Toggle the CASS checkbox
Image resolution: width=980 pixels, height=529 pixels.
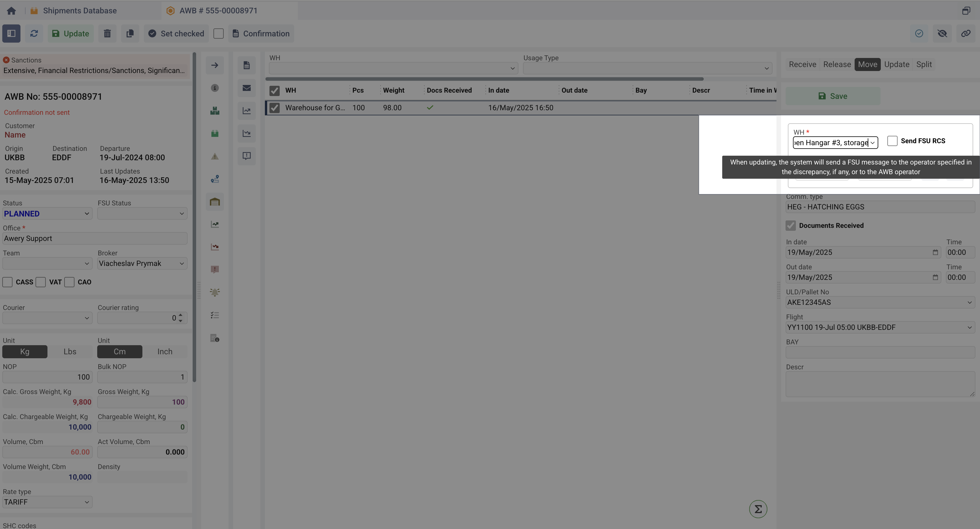tap(8, 282)
